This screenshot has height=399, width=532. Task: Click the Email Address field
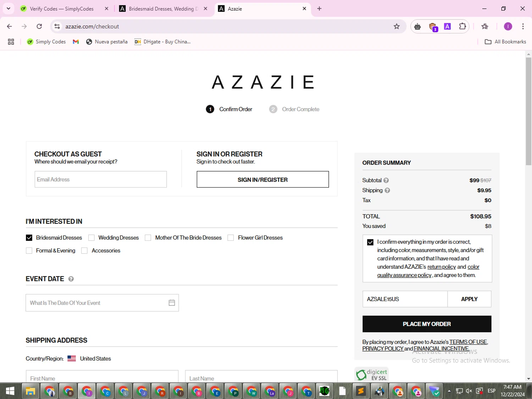click(101, 179)
